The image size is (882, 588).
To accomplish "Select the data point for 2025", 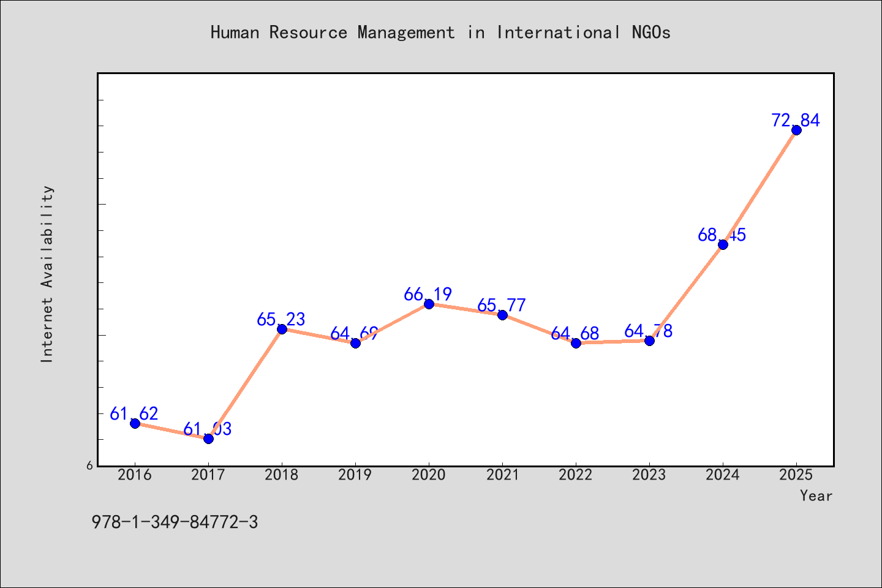I will tap(796, 130).
